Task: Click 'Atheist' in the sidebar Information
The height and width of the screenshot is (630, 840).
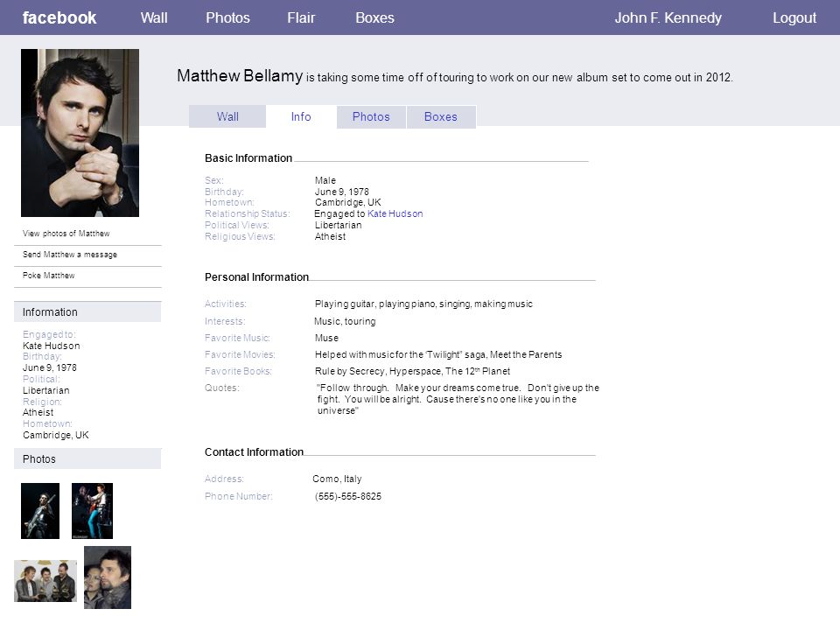Action: point(38,412)
